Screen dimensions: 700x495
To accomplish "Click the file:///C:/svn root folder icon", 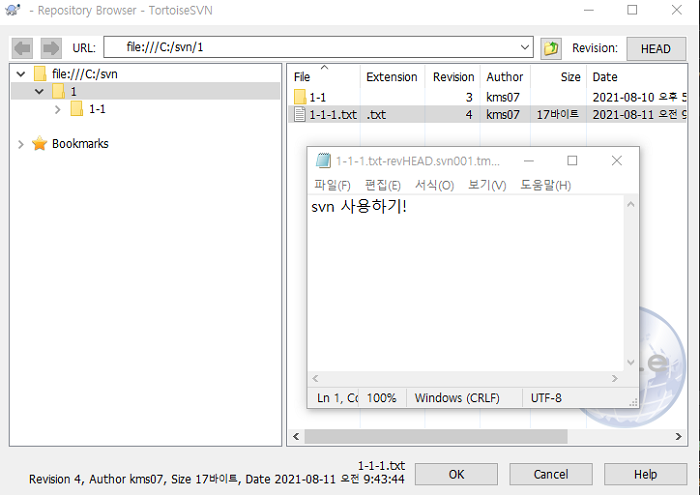I will 40,74.
